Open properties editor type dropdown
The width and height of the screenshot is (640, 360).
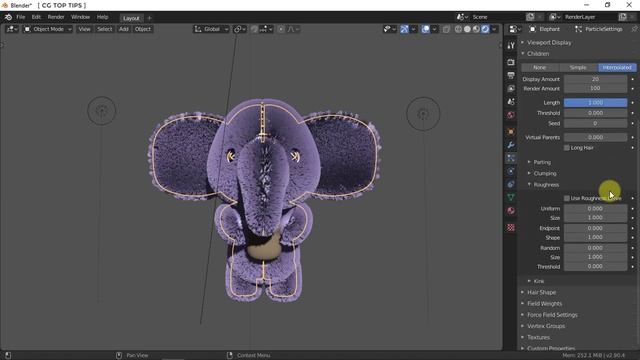click(x=516, y=29)
